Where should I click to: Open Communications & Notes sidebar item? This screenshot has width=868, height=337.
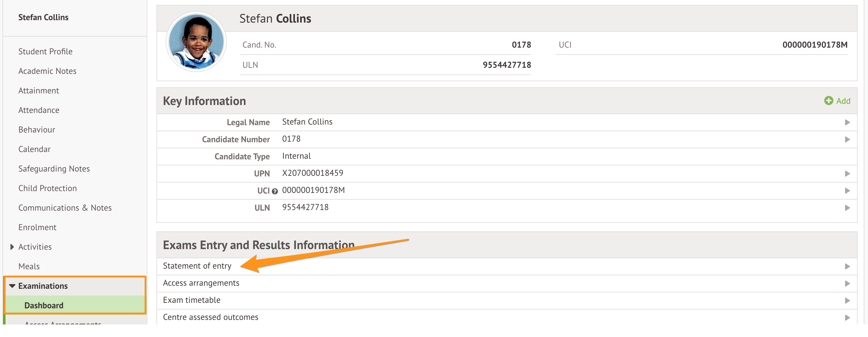65,208
